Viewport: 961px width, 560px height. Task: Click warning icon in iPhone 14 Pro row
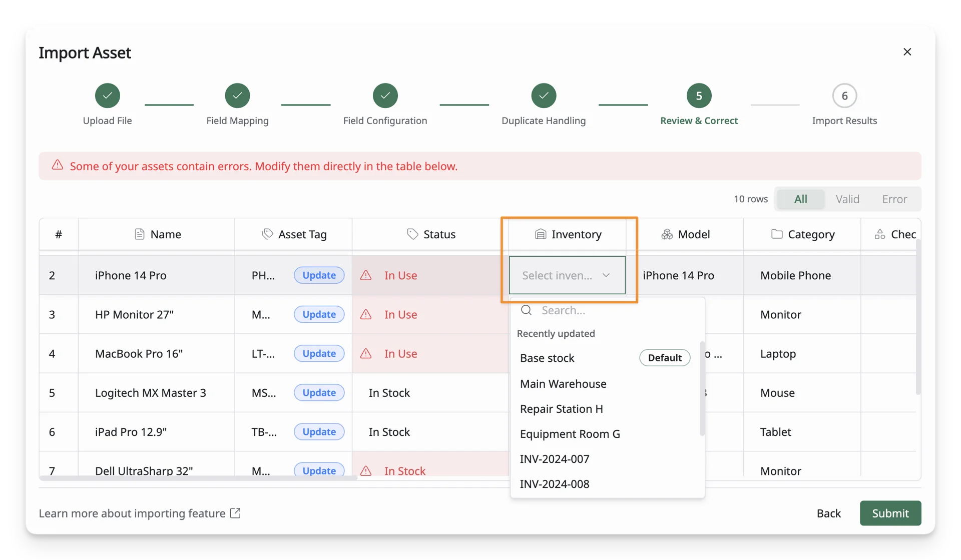tap(366, 275)
